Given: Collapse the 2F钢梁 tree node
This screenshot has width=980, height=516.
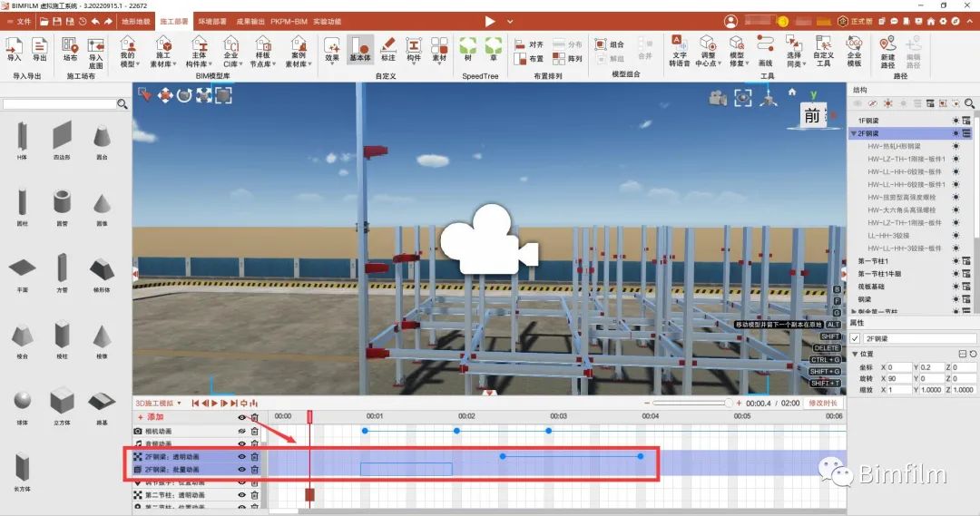Looking at the screenshot, I should pos(854,133).
